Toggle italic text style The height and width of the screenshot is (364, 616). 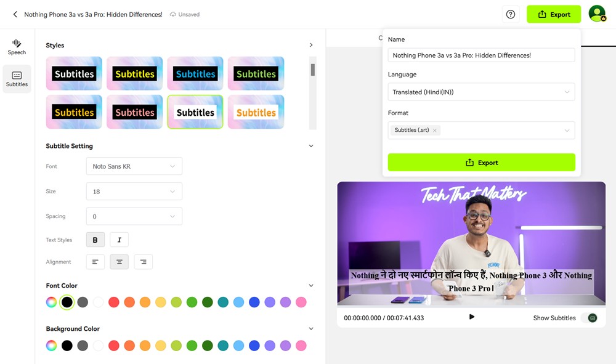pyautogui.click(x=119, y=240)
